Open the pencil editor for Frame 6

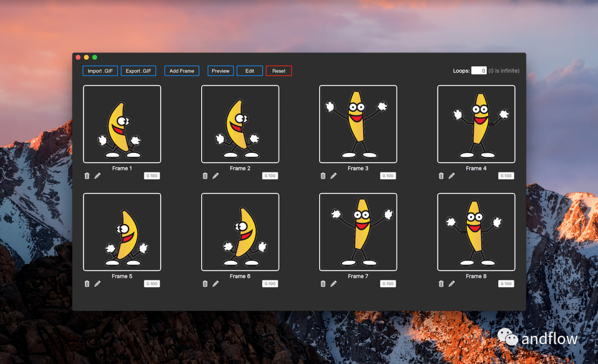point(215,283)
